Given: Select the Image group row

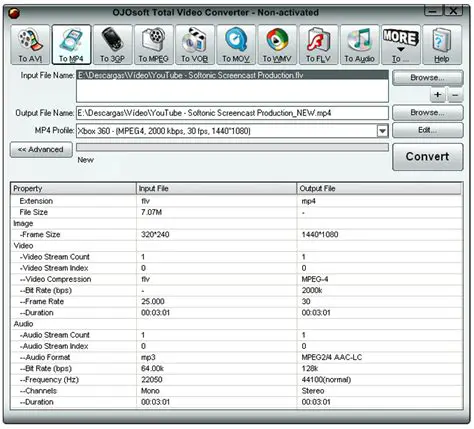Looking at the screenshot, I should [x=236, y=223].
